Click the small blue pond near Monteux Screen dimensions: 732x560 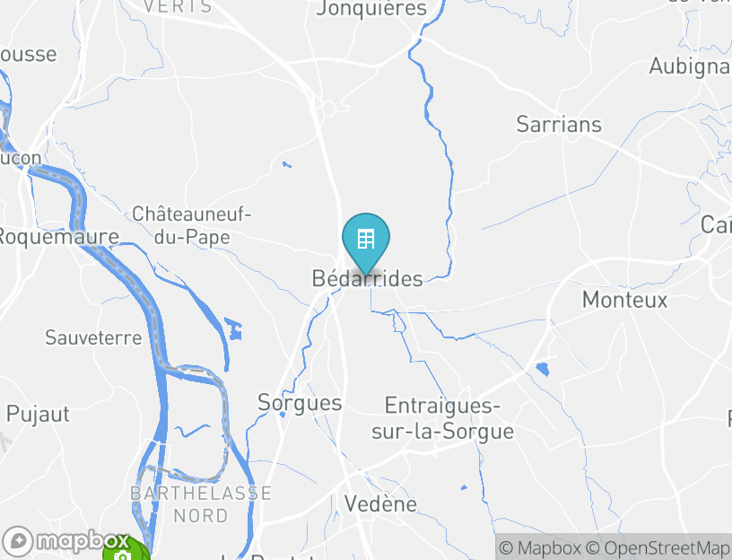pyautogui.click(x=543, y=369)
